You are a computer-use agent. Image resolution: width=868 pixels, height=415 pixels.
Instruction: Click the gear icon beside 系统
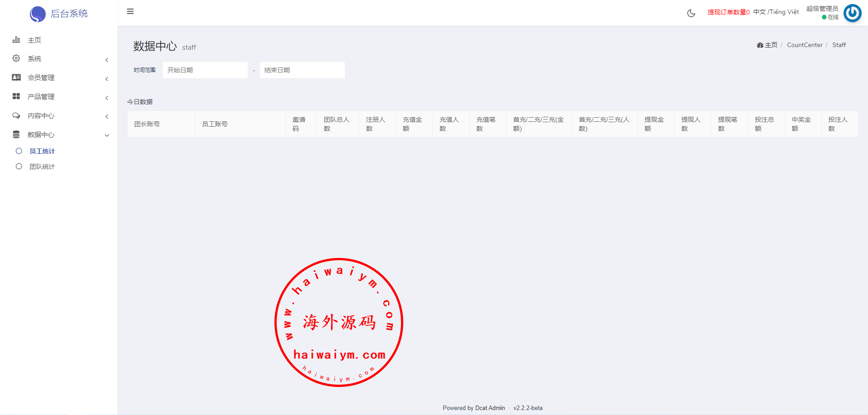(x=16, y=58)
